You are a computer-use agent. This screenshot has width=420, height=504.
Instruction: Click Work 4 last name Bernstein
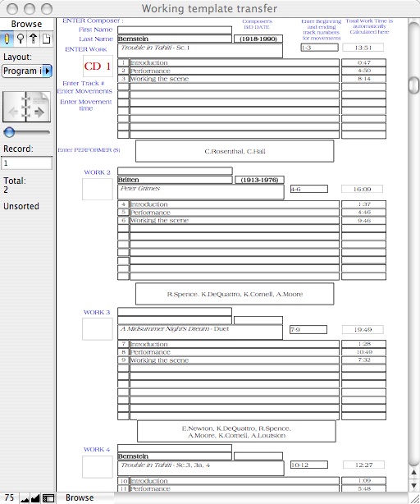pos(175,456)
